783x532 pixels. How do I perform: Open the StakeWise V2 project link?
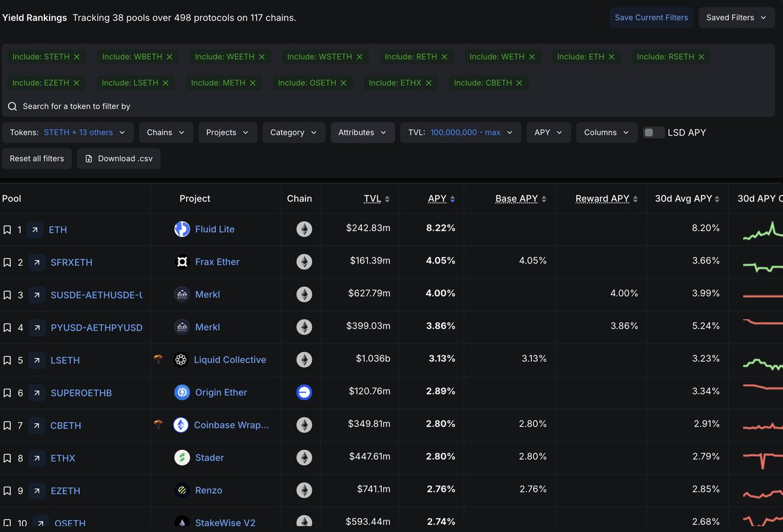point(225,522)
